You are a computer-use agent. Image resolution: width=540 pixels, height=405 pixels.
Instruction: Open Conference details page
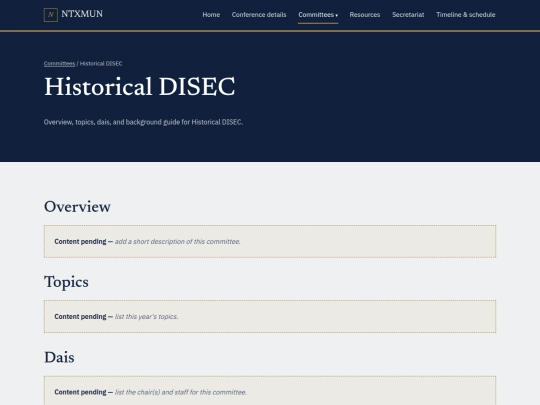point(259,15)
